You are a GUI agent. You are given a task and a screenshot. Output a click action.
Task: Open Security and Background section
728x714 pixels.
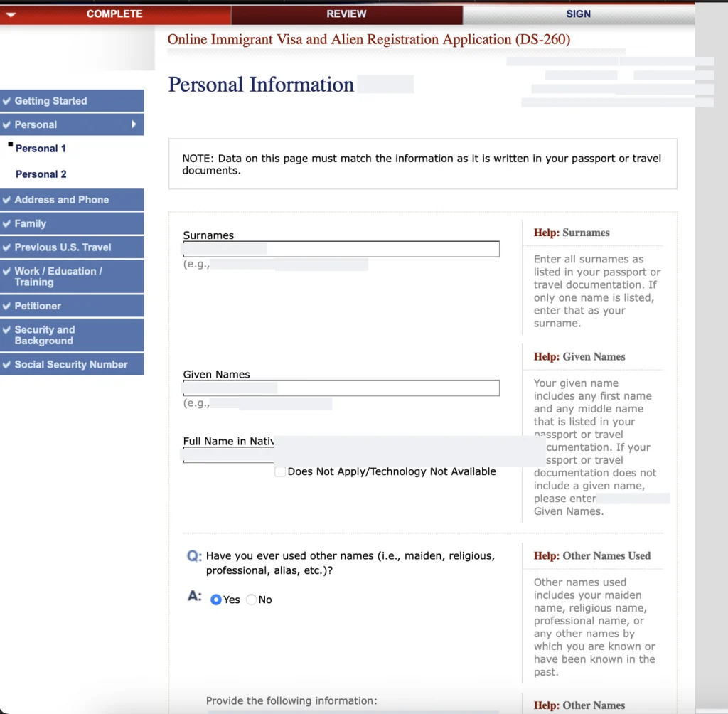72,335
